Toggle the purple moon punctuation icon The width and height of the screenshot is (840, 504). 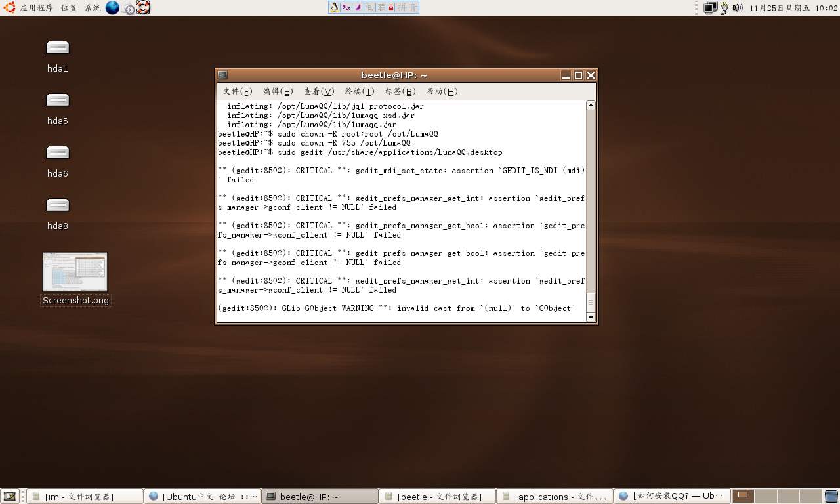358,7
